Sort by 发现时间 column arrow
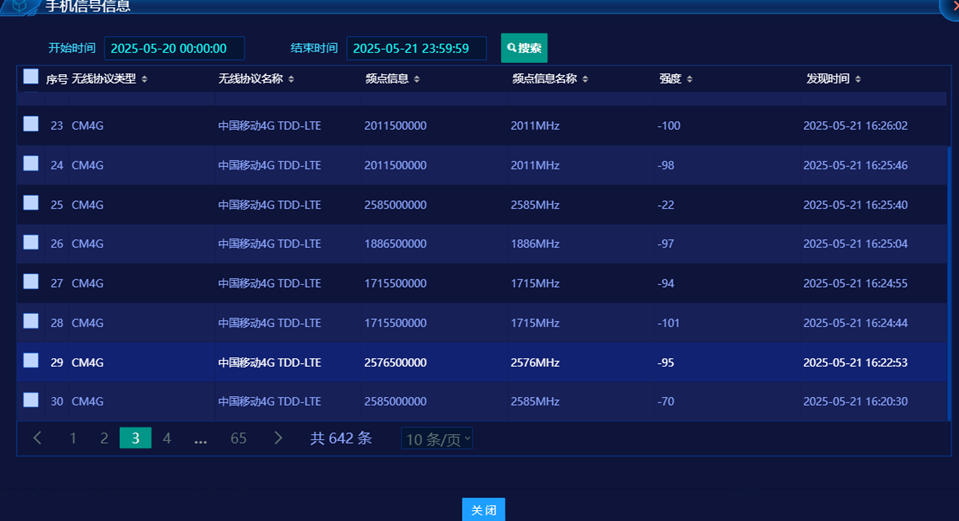959x521 pixels. [857, 79]
